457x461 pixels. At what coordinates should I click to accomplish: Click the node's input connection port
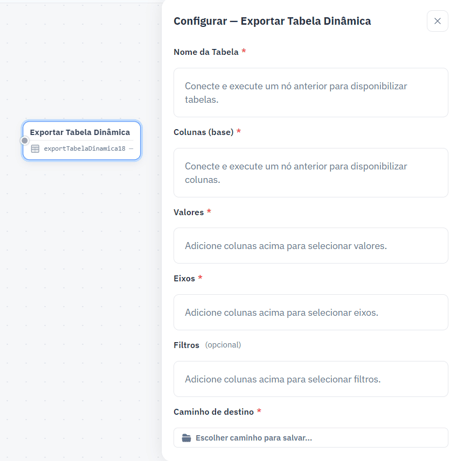click(x=24, y=141)
